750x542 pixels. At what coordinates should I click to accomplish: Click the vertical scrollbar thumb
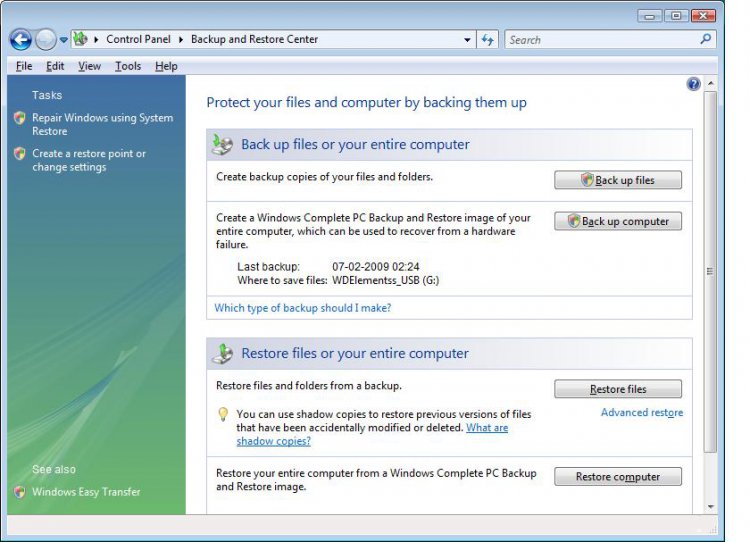(711, 272)
